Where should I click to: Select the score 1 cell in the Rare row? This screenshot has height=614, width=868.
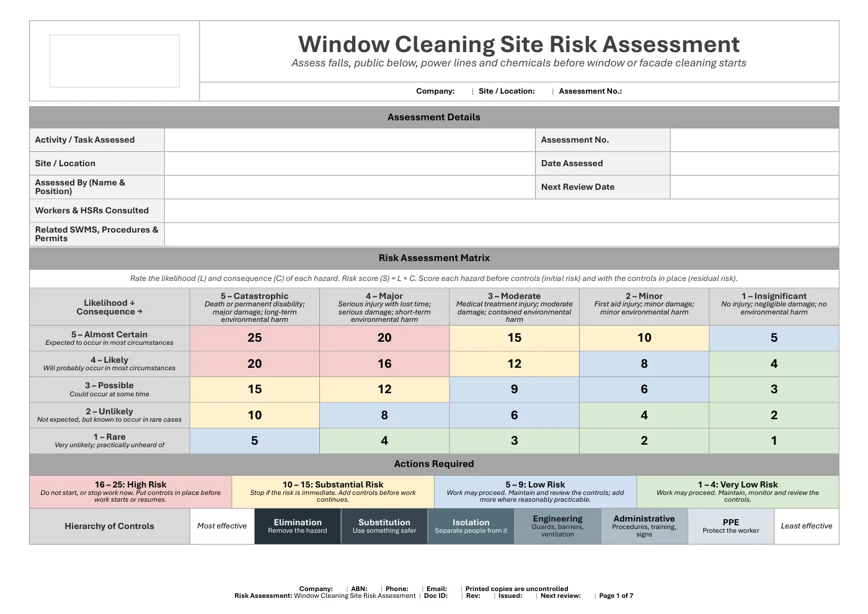point(774,441)
